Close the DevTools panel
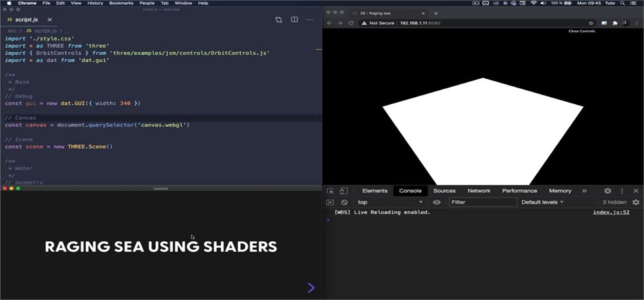 coord(636,191)
